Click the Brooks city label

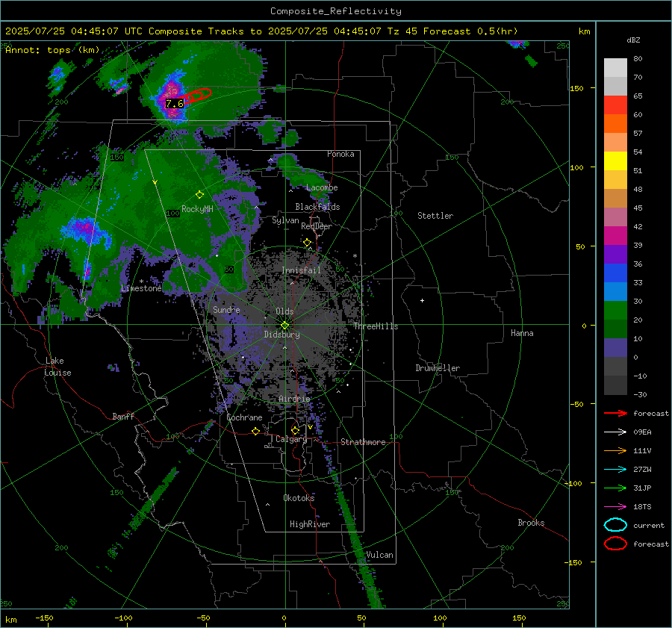[531, 523]
